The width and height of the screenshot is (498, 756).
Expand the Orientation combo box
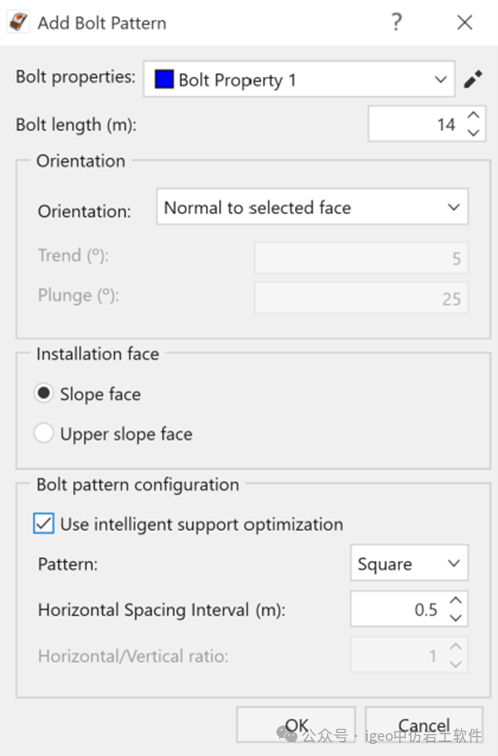point(312,207)
